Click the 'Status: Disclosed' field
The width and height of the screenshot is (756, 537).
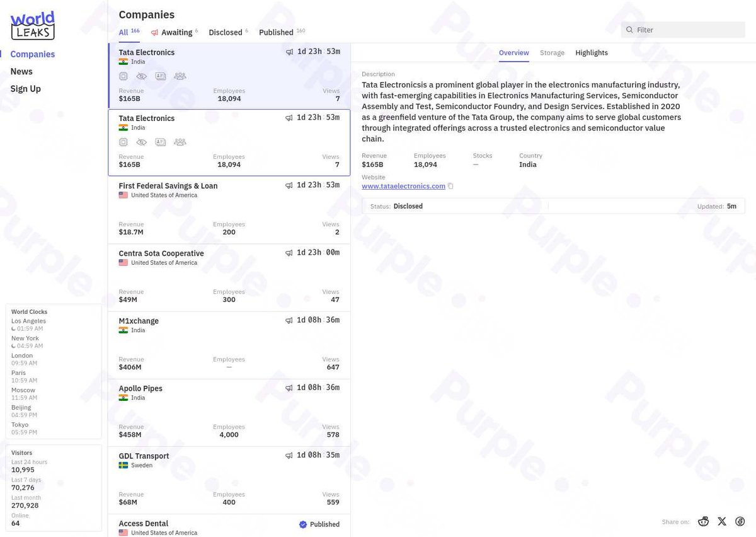click(397, 206)
